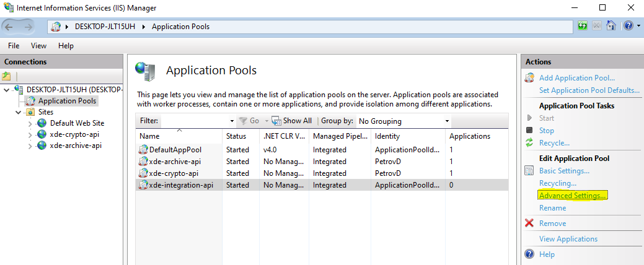644x265 pixels.
Task: Click Set Application Pool Defaults link
Action: click(589, 90)
